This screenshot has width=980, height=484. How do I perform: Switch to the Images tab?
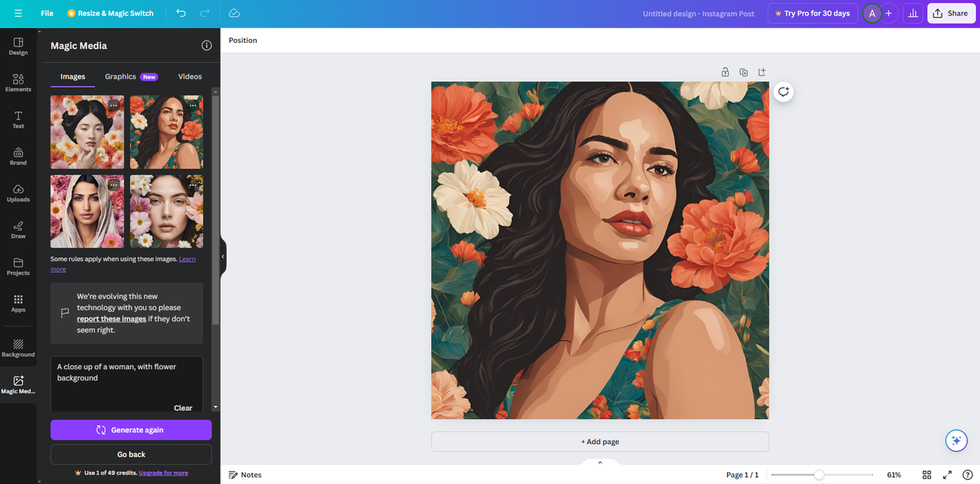(73, 77)
